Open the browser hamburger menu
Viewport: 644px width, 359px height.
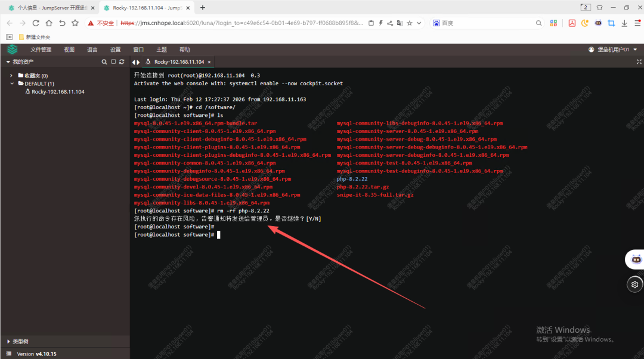tap(637, 23)
